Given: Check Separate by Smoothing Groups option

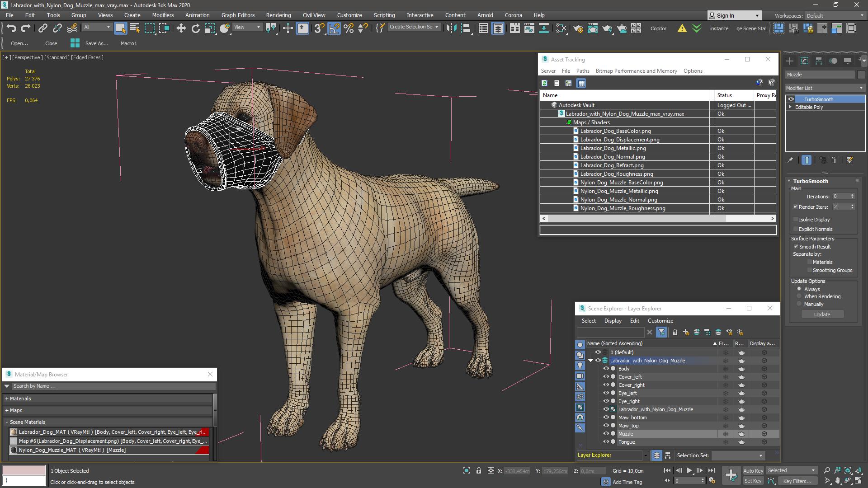Looking at the screenshot, I should (810, 270).
